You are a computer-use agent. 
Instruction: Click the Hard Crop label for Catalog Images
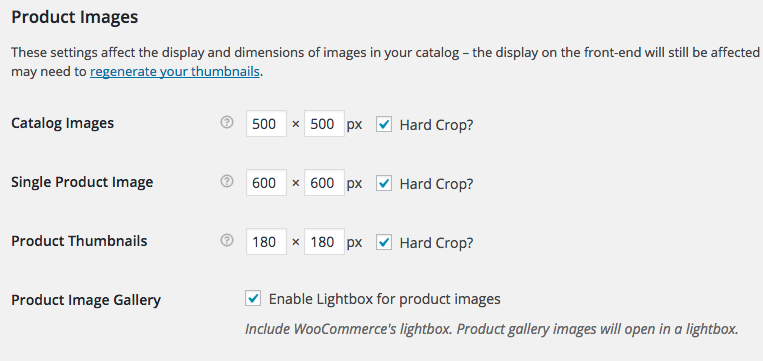[436, 125]
